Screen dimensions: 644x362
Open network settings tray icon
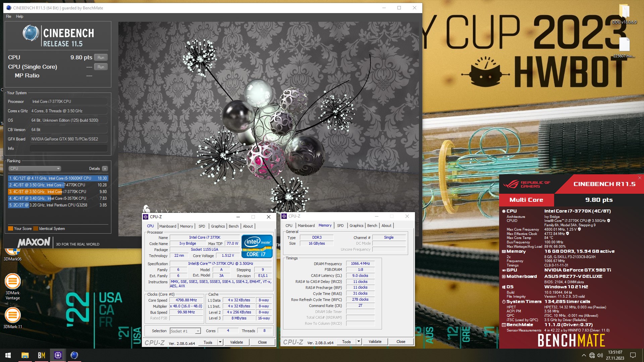tap(592, 355)
